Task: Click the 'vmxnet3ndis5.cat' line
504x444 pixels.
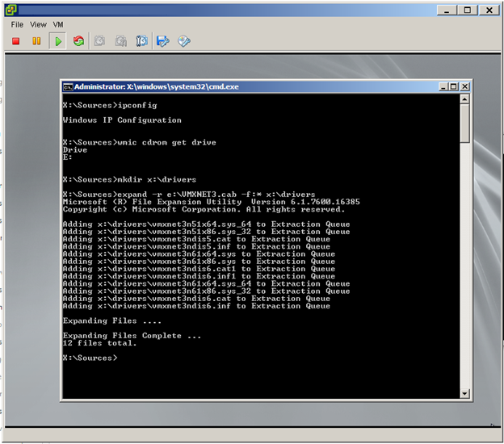Action: tap(196, 239)
